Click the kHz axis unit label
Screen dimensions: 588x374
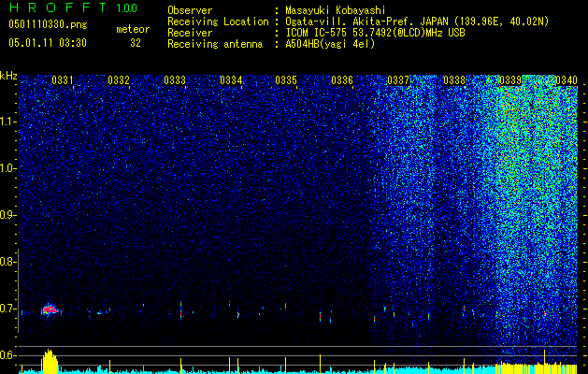click(8, 76)
